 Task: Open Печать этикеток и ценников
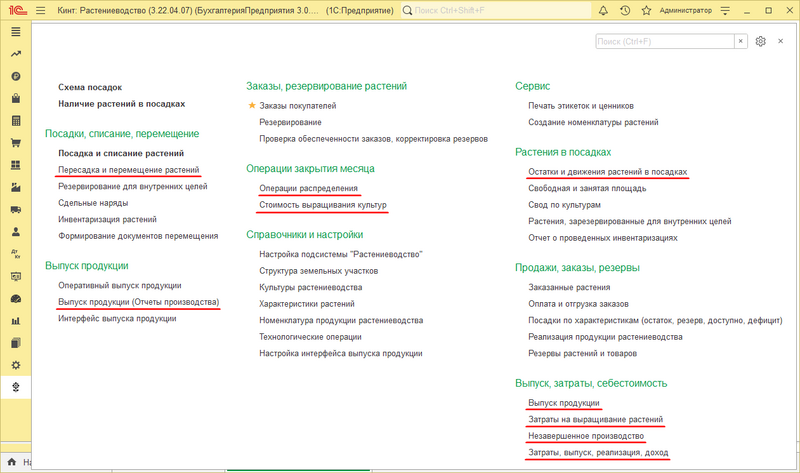pyautogui.click(x=581, y=106)
